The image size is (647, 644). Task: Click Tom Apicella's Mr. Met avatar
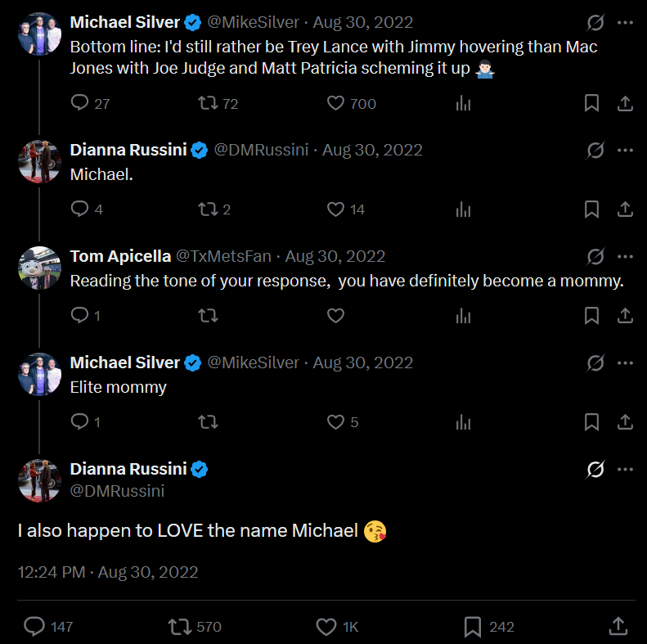click(x=39, y=268)
